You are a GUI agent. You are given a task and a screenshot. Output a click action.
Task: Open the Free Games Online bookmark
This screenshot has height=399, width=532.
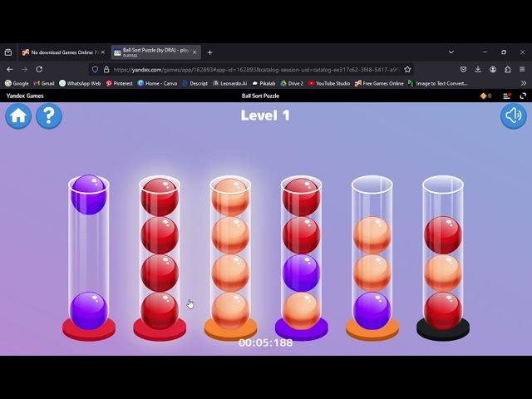(379, 83)
